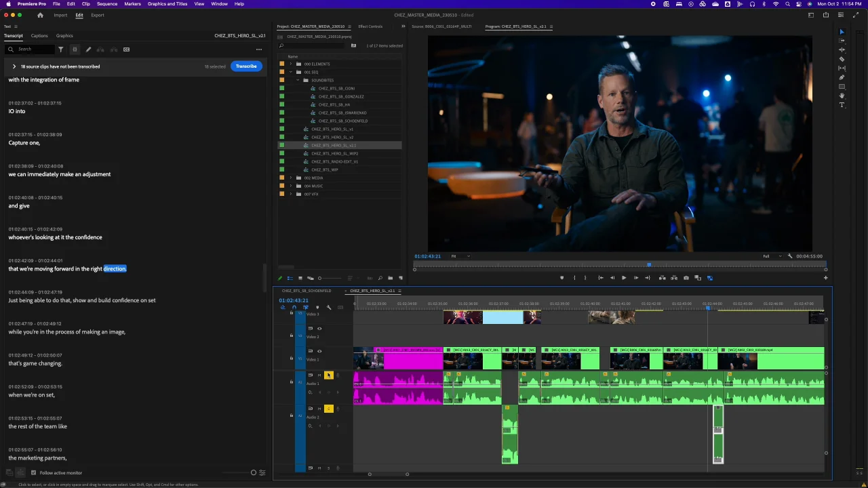Switch Project panel to icon view
Image resolution: width=868 pixels, height=488 pixels.
[300, 278]
